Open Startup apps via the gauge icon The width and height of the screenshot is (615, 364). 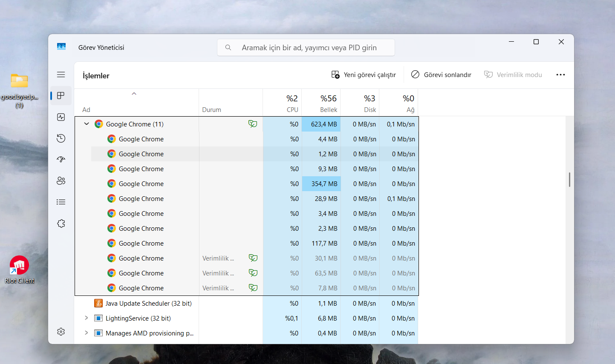point(61,159)
